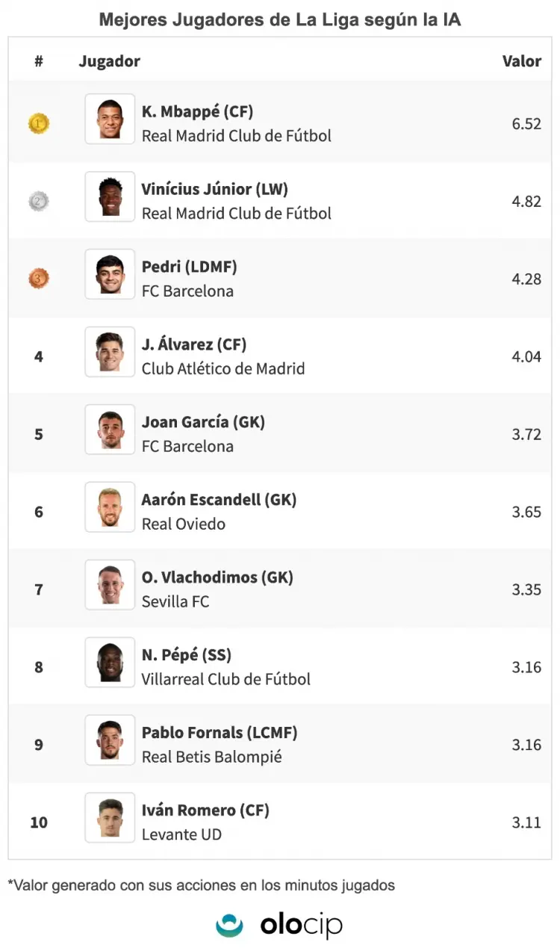This screenshot has width=560, height=951.
Task: Click the Real Oviedo team name
Action: [184, 524]
